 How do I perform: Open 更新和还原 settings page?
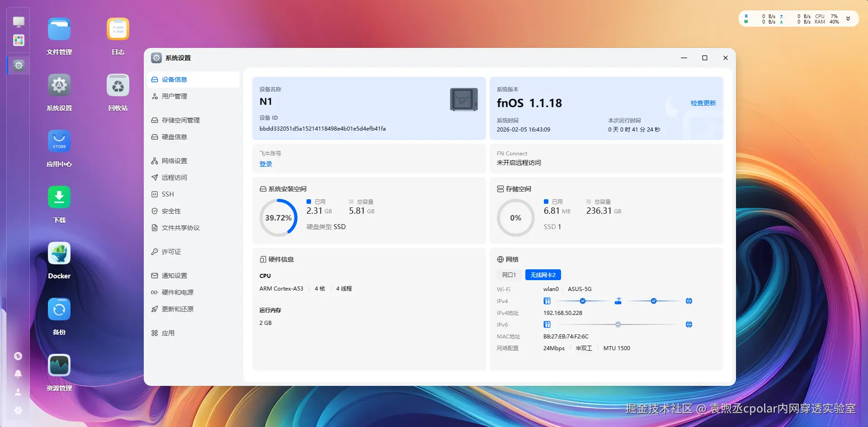[x=193, y=309]
